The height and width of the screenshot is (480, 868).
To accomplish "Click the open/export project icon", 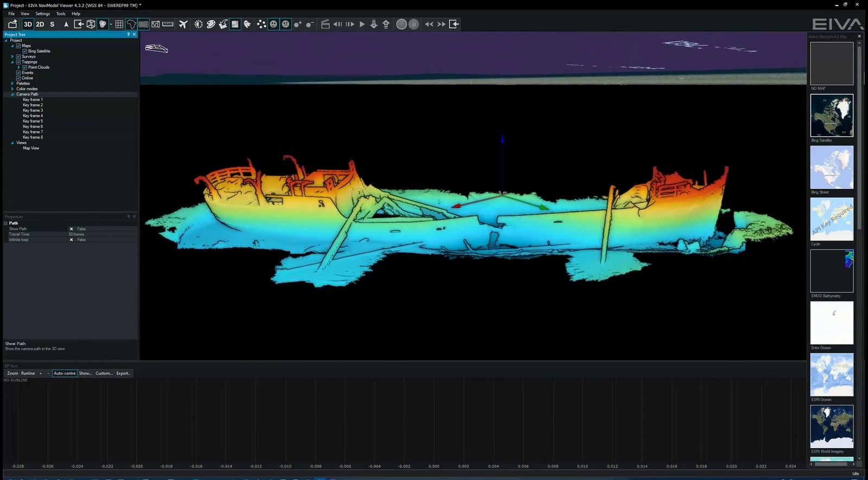I will point(12,24).
